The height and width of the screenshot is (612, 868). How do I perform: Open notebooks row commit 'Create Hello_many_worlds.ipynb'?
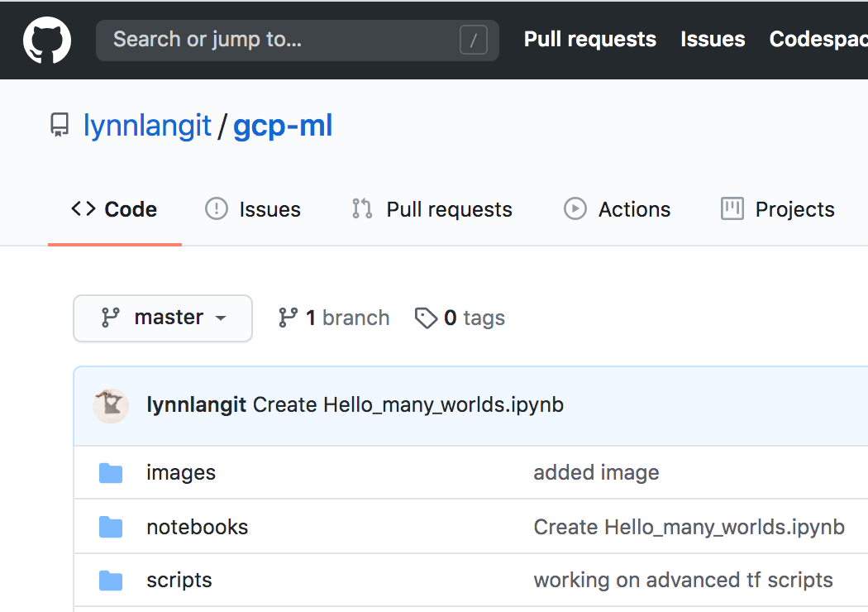click(x=689, y=527)
